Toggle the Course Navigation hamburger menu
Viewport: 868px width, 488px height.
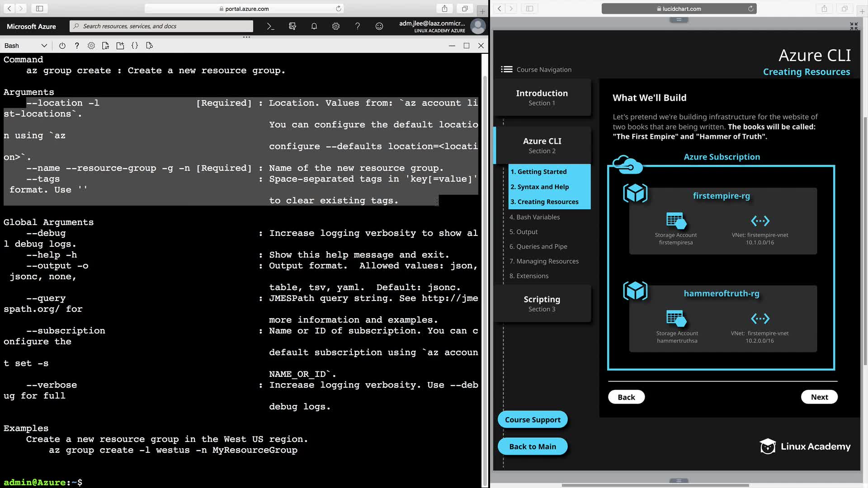[x=506, y=69]
